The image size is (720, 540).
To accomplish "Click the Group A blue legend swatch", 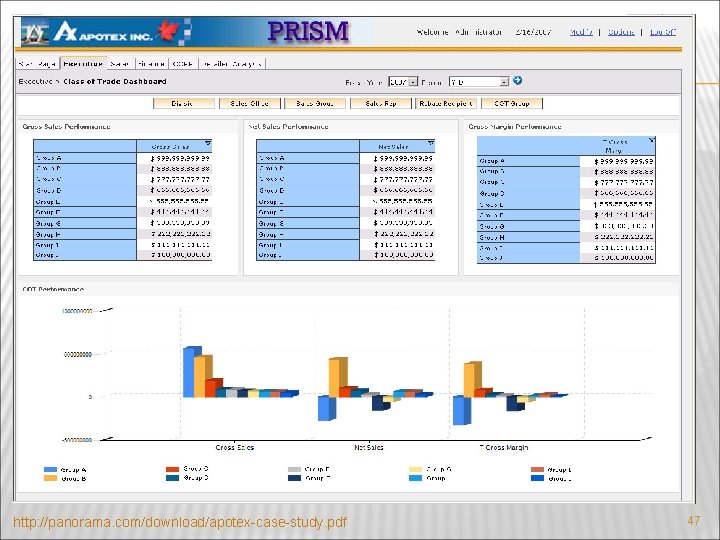I will point(50,469).
